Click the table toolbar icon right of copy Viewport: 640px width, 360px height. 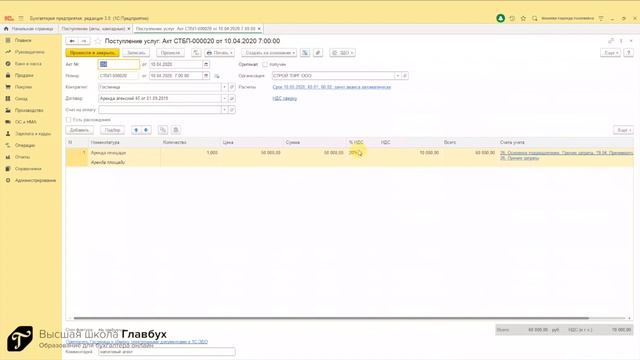tap(176, 130)
